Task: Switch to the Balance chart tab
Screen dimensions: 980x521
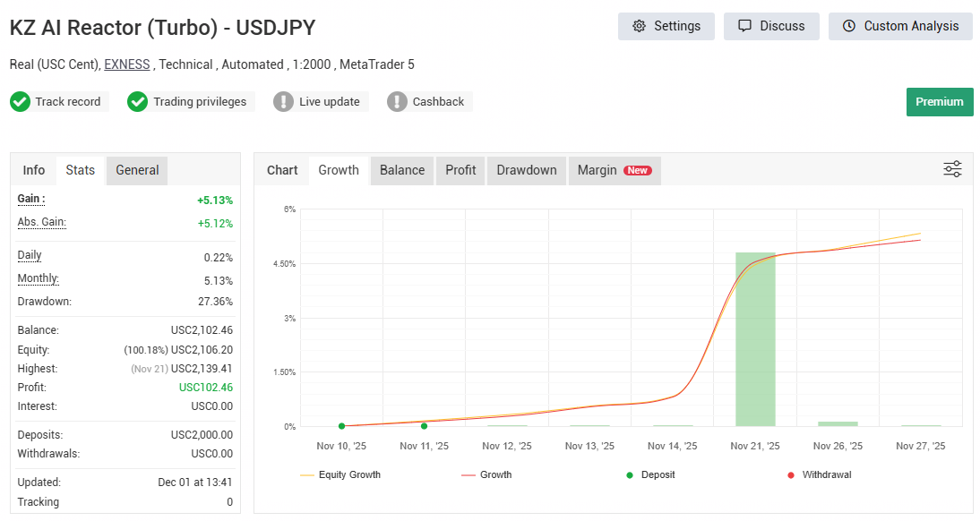Action: 401,169
